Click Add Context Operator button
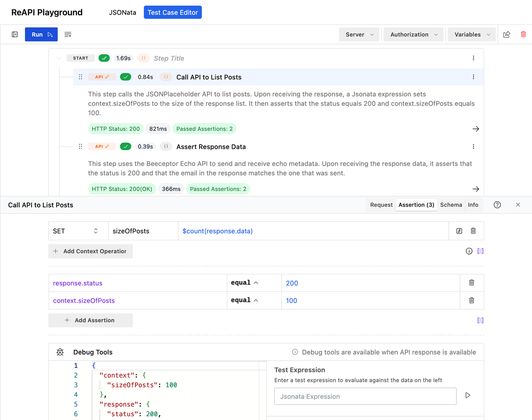This screenshot has width=532, height=420. pos(91,251)
